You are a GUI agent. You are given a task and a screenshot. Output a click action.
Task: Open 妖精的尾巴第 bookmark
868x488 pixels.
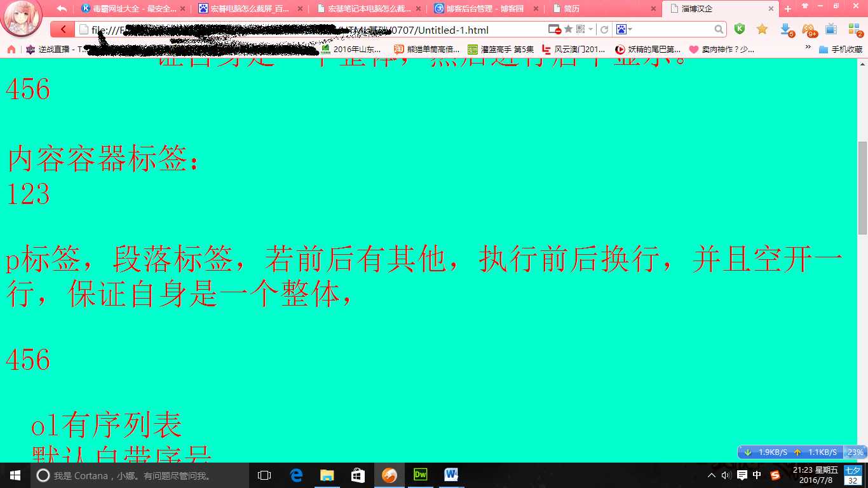(x=648, y=49)
